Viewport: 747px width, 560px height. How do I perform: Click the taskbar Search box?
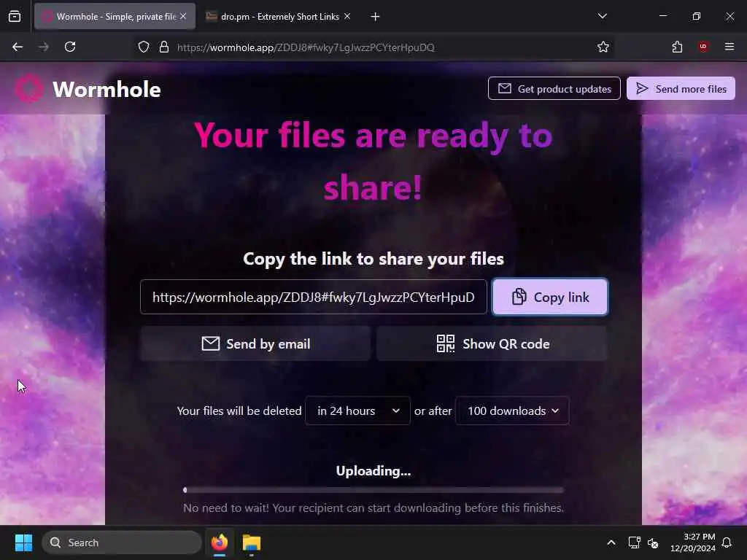click(122, 542)
